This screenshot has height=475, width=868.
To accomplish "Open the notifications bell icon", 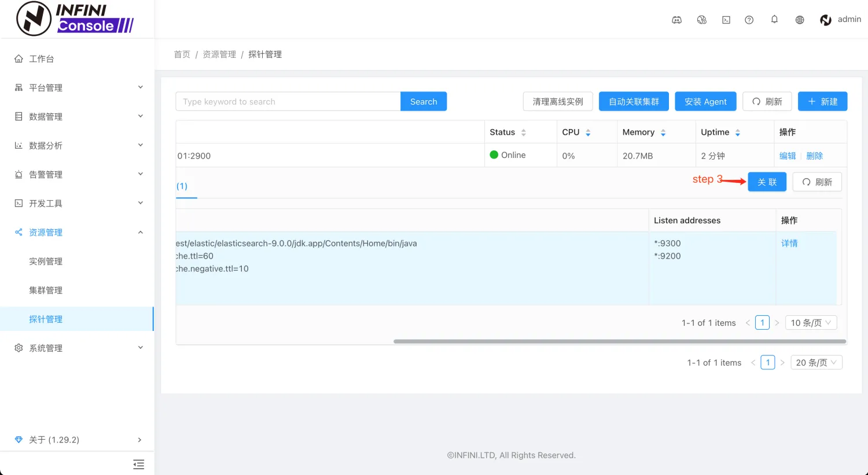I will (774, 20).
